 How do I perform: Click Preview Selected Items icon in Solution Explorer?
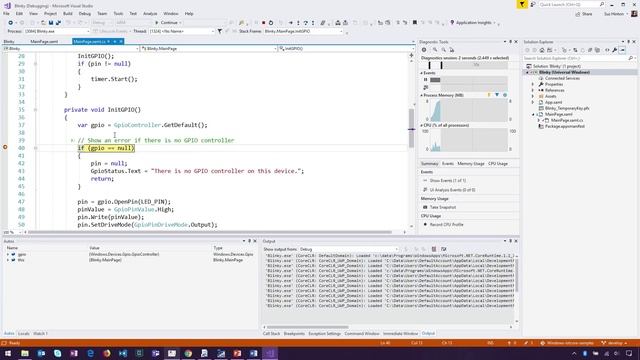[x=622, y=50]
